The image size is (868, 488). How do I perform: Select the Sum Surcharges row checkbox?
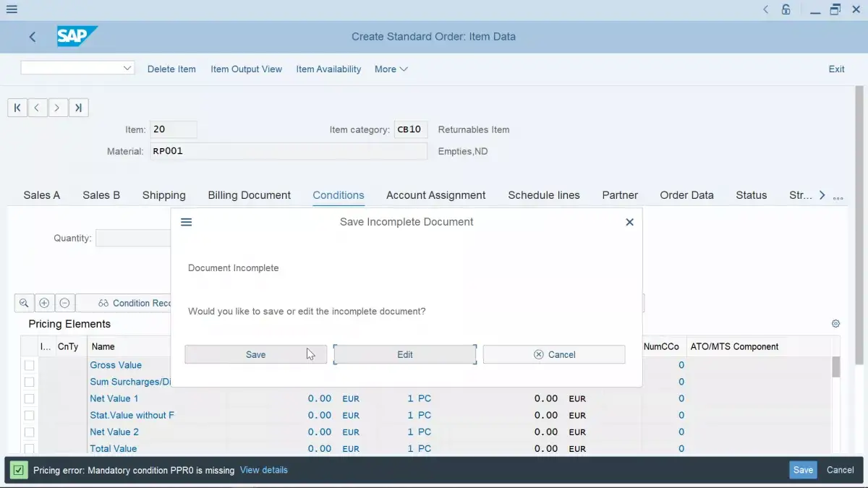point(30,382)
